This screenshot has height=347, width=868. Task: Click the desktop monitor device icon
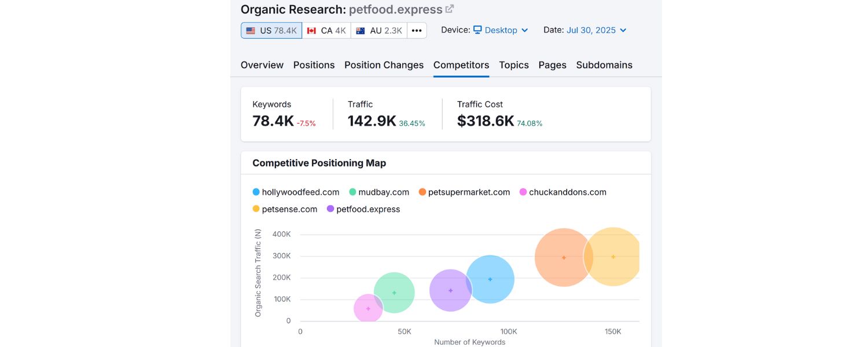477,30
